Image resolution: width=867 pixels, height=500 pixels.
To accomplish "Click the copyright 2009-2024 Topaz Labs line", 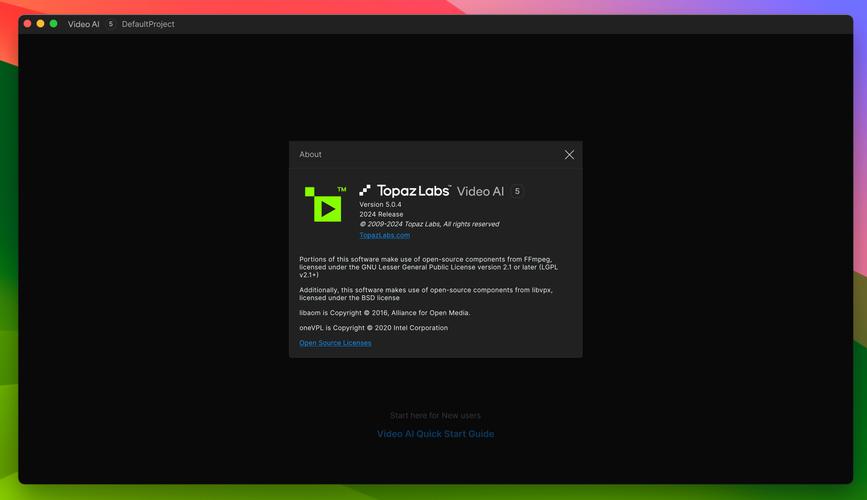I will 429,225.
